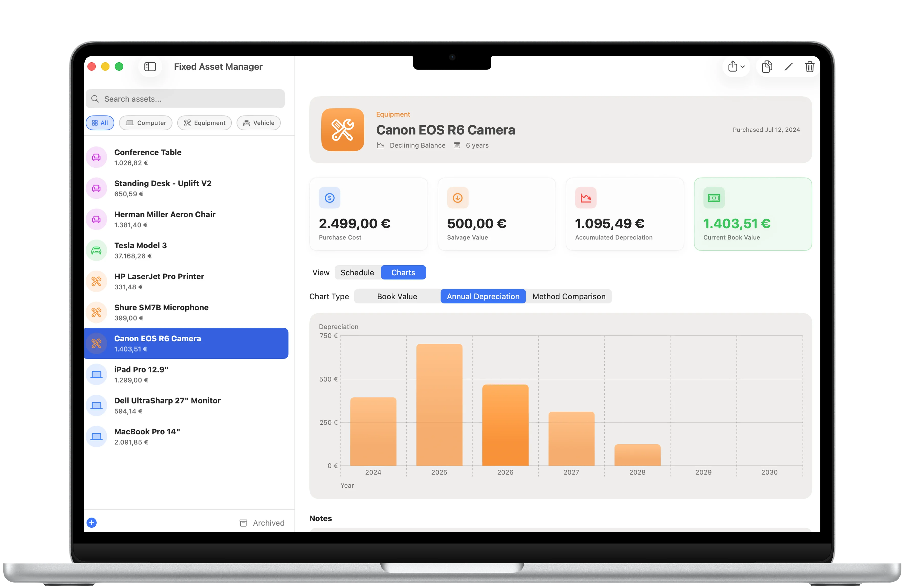The image size is (905, 588).
Task: Click the Equipment category label in header
Action: [393, 114]
